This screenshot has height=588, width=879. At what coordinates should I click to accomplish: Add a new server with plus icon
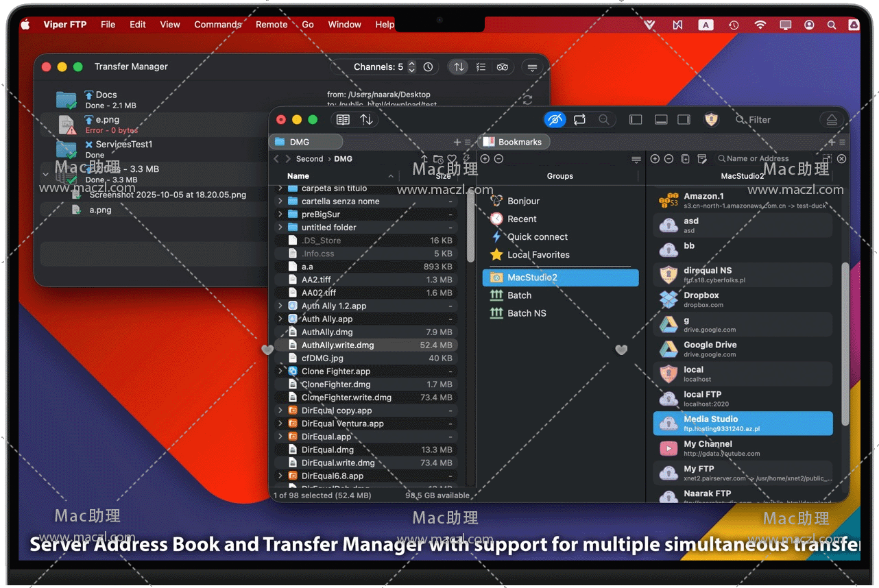coord(655,159)
